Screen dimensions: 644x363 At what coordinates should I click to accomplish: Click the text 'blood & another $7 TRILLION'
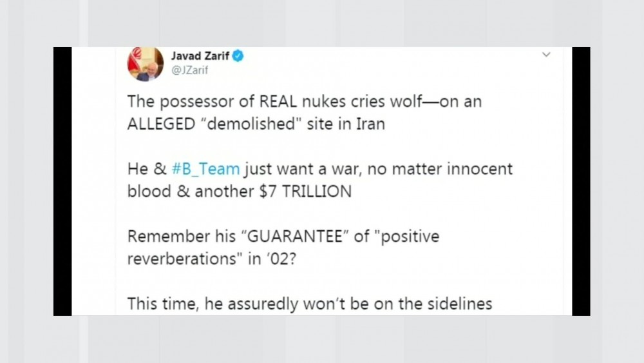[240, 192]
